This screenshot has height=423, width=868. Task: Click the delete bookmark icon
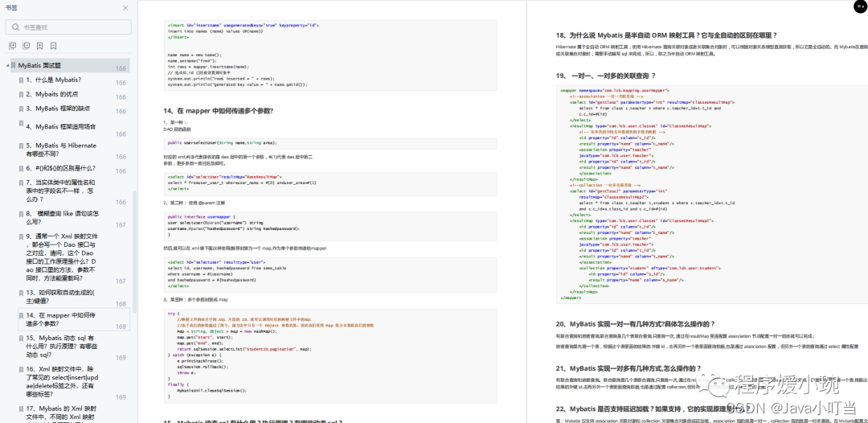[53, 46]
